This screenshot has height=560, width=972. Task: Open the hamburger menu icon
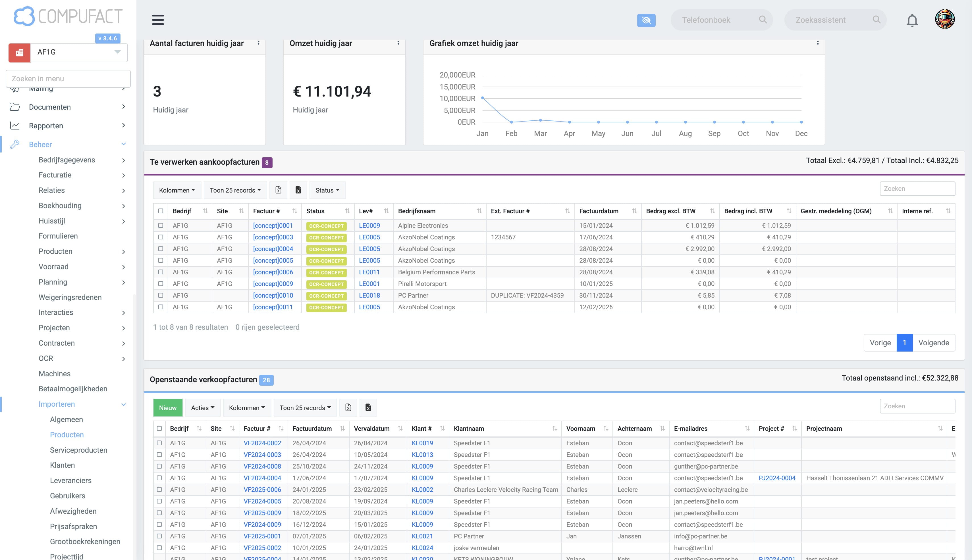click(158, 20)
